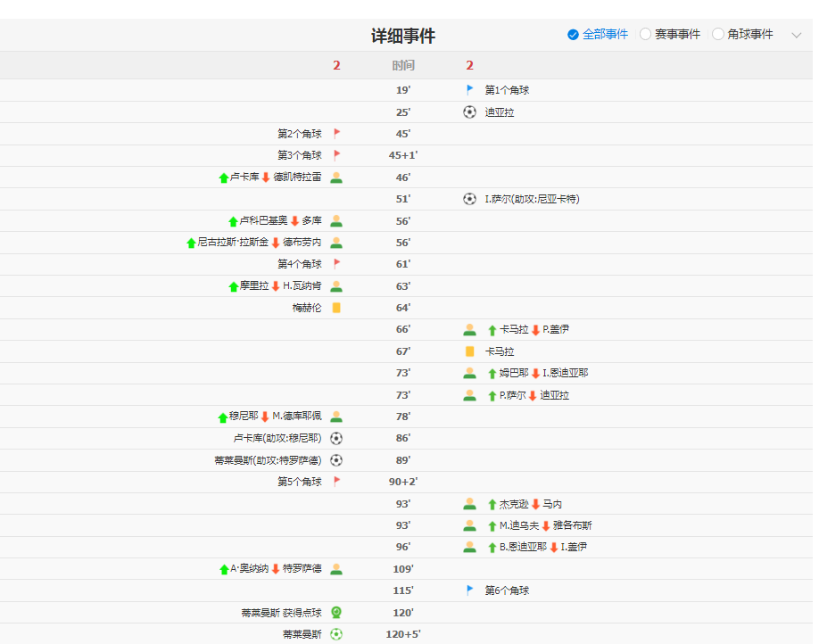The height and width of the screenshot is (644, 819).
Task: Click the 时间 column header
Action: (402, 65)
